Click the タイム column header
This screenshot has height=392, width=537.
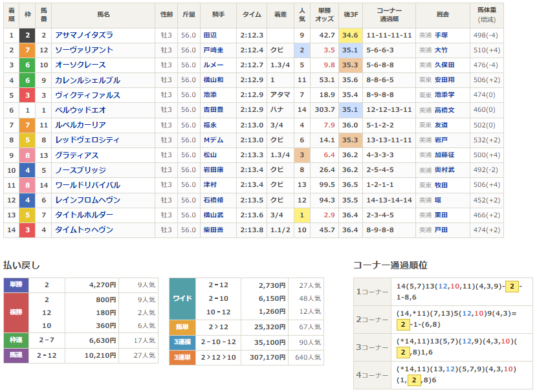click(x=252, y=14)
